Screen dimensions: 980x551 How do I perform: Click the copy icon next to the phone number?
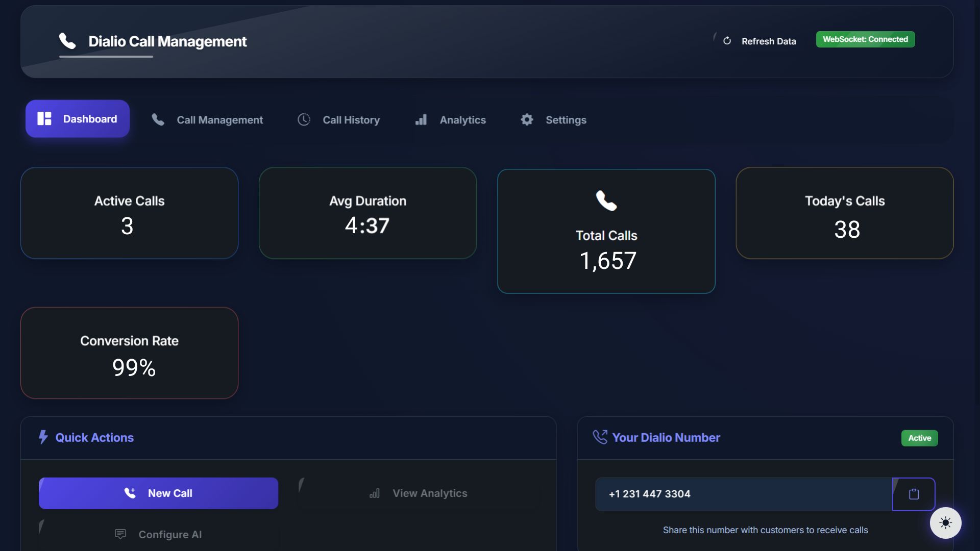pos(913,493)
